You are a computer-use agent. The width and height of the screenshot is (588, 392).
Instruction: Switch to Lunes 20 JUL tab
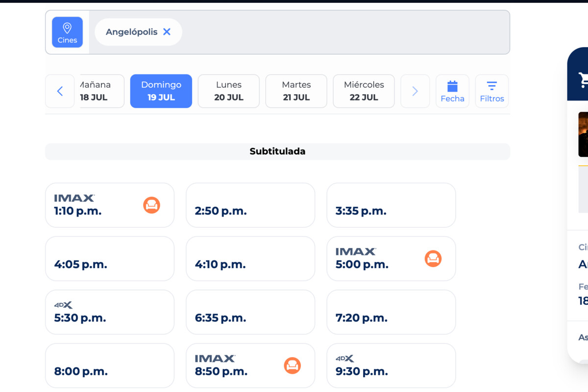pyautogui.click(x=229, y=91)
